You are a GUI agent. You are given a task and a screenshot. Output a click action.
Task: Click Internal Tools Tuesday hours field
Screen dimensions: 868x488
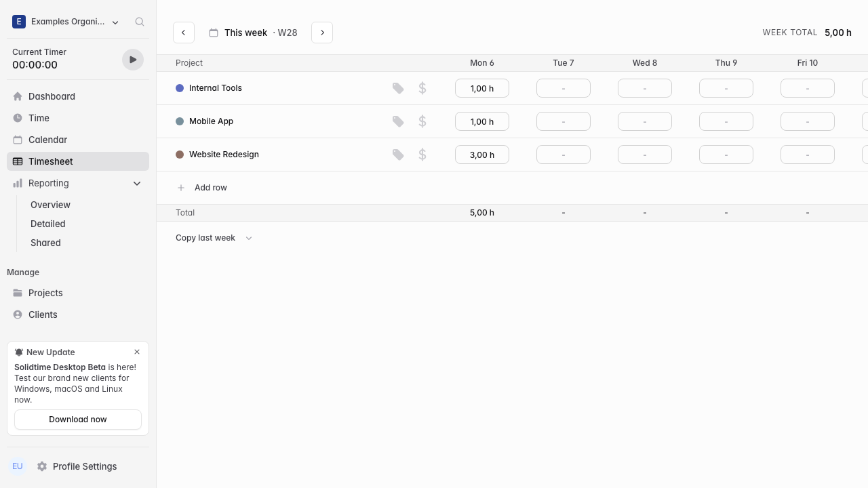(x=564, y=88)
